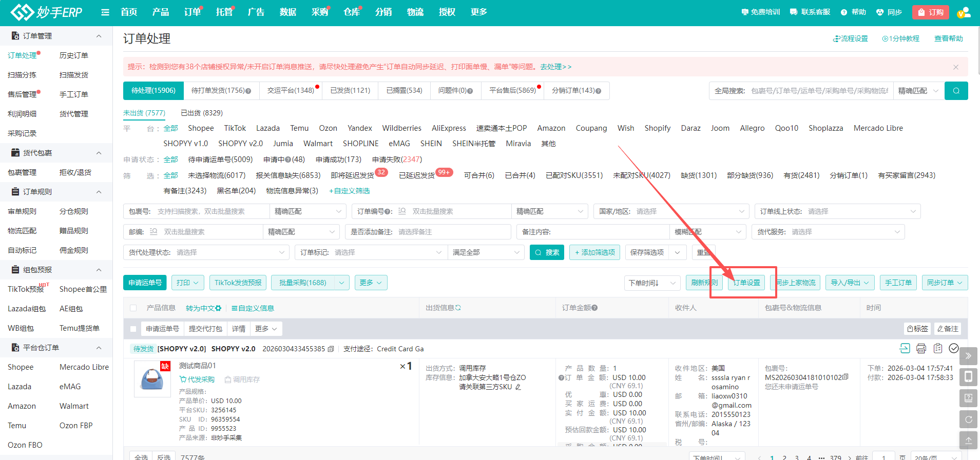Collapse the 订单管理 sidebar section
Image resolution: width=980 pixels, height=460 pixels.
coord(99,36)
